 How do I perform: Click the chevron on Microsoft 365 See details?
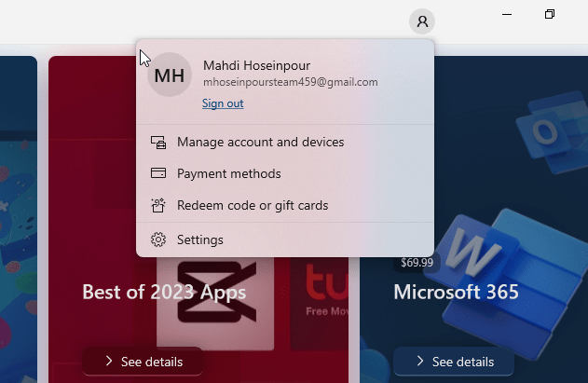(x=420, y=361)
